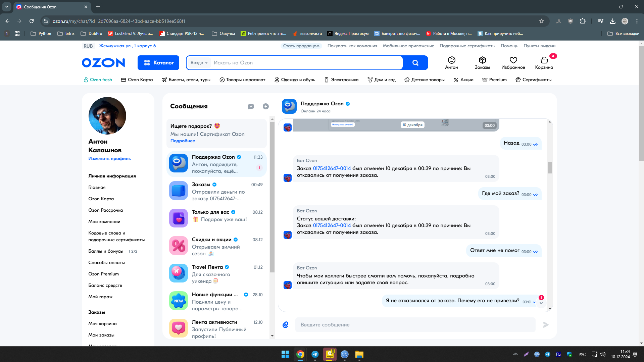Open Мои заказы in sidebar
Image resolution: width=644 pixels, height=362 pixels.
101,335
